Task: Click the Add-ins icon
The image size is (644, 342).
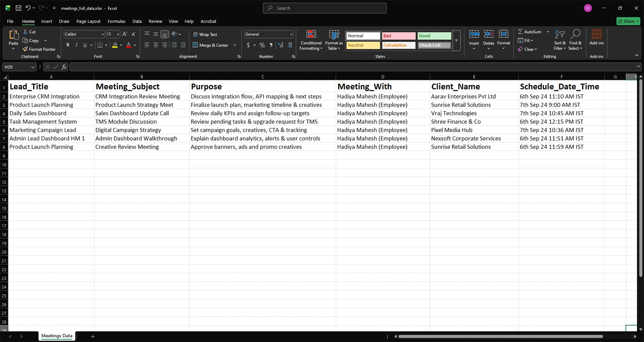Action: 596,34
